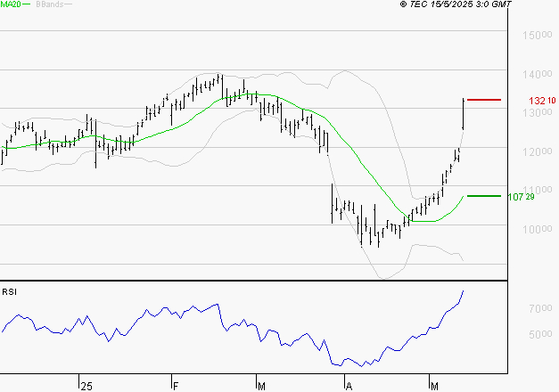
Task: Click the RSI 5000 axis label
Action: pos(540,334)
